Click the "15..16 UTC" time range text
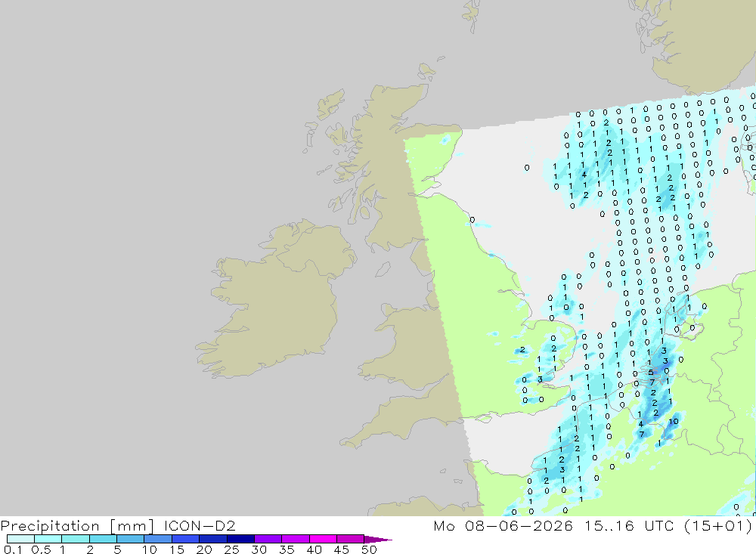The width and height of the screenshot is (756, 554). coord(629,525)
